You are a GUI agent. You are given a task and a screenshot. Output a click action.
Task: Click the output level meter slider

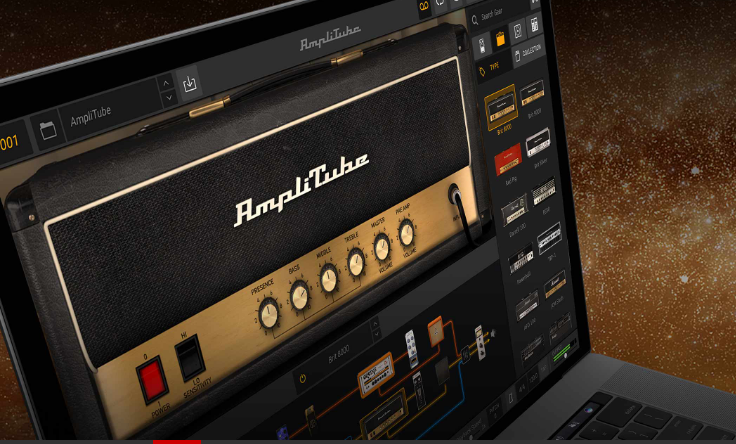(x=565, y=352)
